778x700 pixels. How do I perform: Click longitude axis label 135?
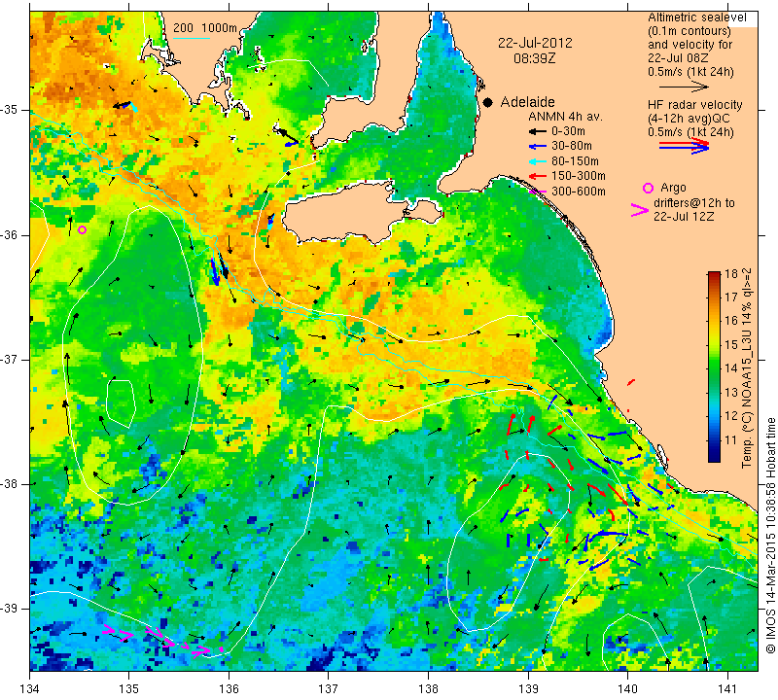(x=129, y=688)
